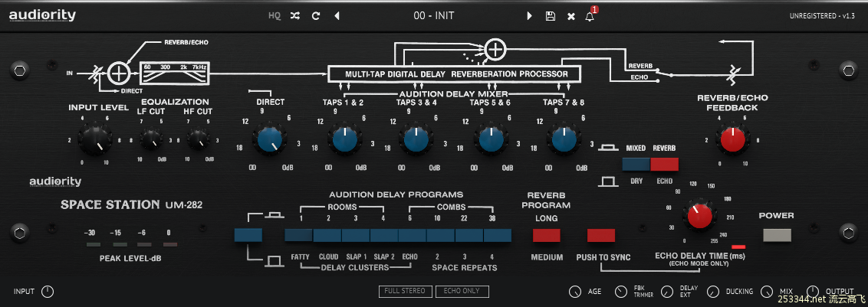Click the MIX mini knob
Image resolution: width=868 pixels, height=307 pixels.
click(x=767, y=292)
